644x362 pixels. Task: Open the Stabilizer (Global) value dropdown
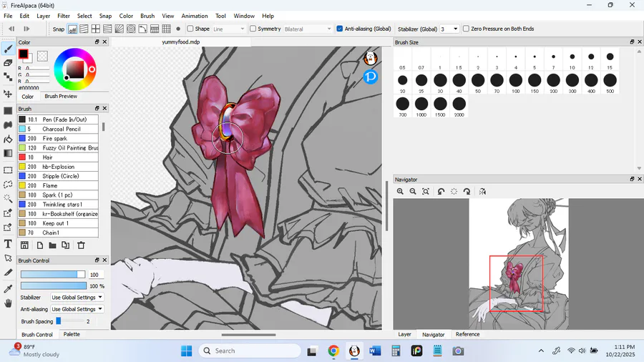click(x=449, y=29)
